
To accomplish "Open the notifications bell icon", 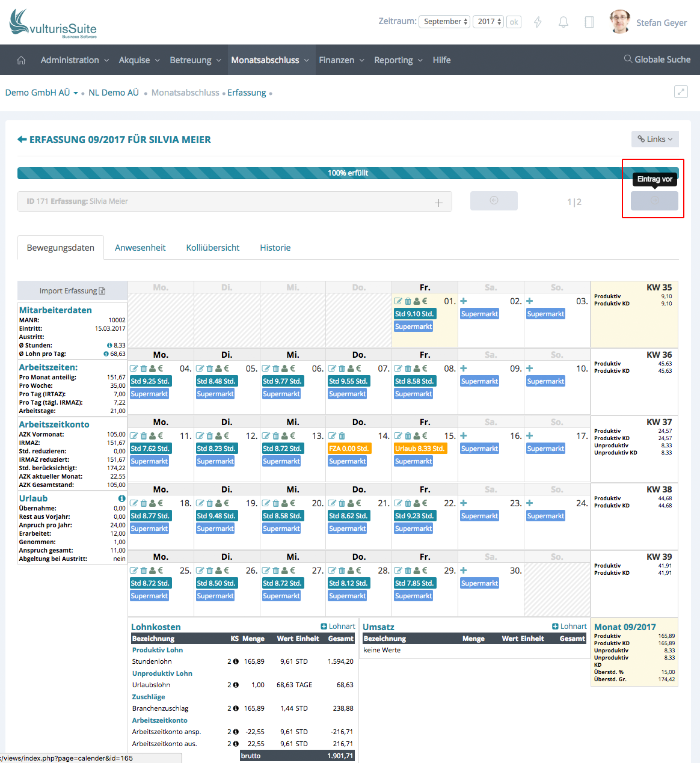I will pyautogui.click(x=563, y=22).
